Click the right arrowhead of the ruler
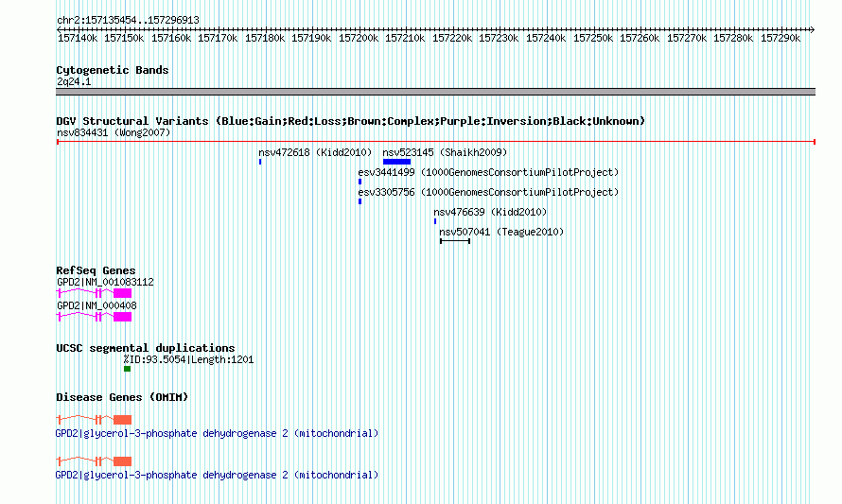The height and width of the screenshot is (504, 842). [813, 29]
